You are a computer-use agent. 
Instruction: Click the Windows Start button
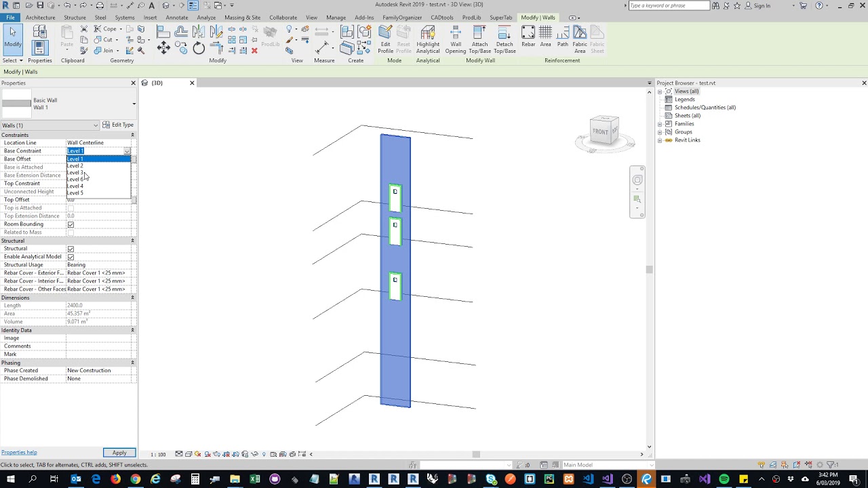12,480
